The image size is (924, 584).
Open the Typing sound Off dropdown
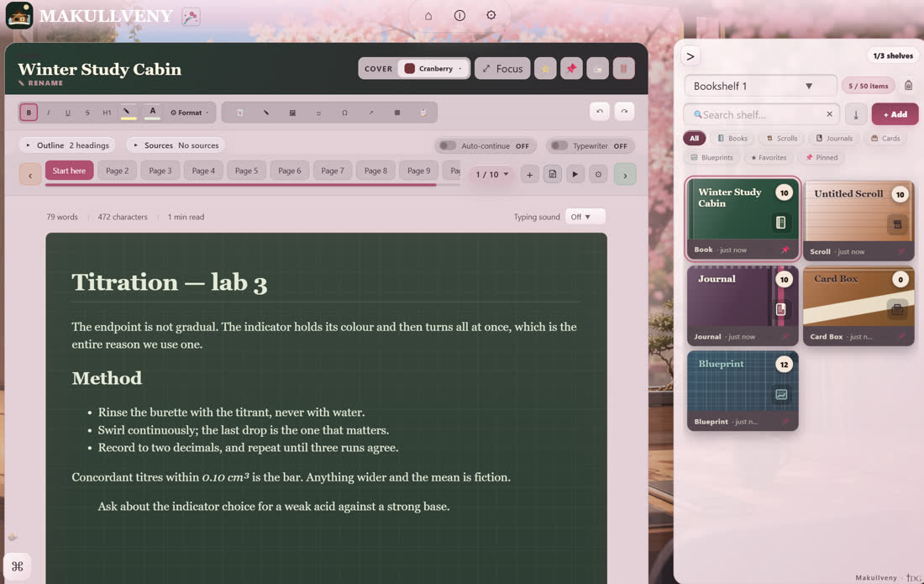point(585,217)
